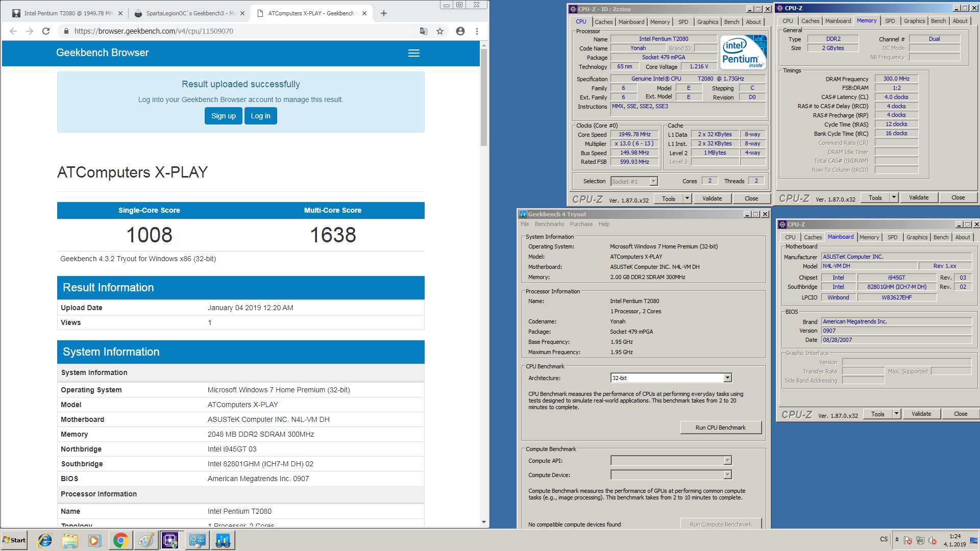Expand Architecture 32-bit dropdown in Geekbench
Screen dimensions: 980x551
tap(727, 378)
